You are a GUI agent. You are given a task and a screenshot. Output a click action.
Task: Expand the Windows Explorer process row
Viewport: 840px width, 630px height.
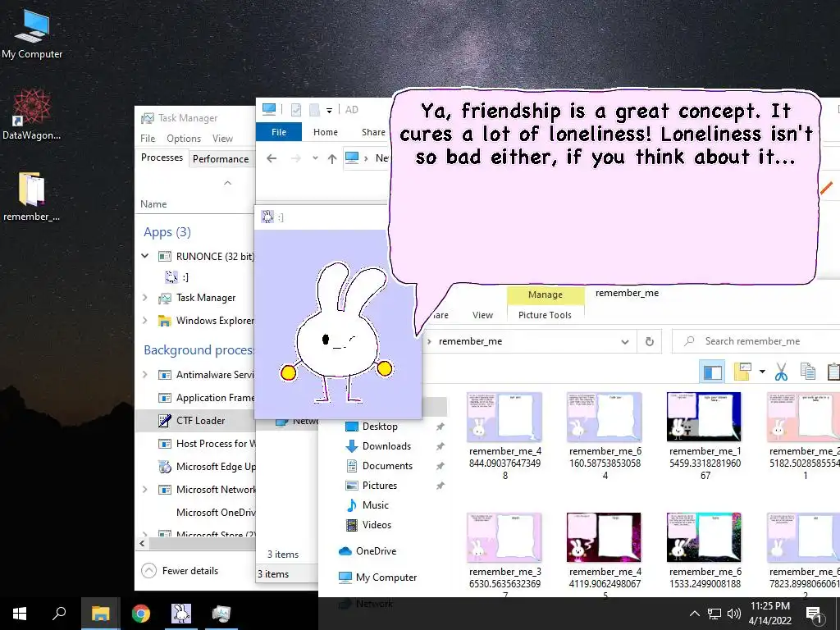coord(144,321)
